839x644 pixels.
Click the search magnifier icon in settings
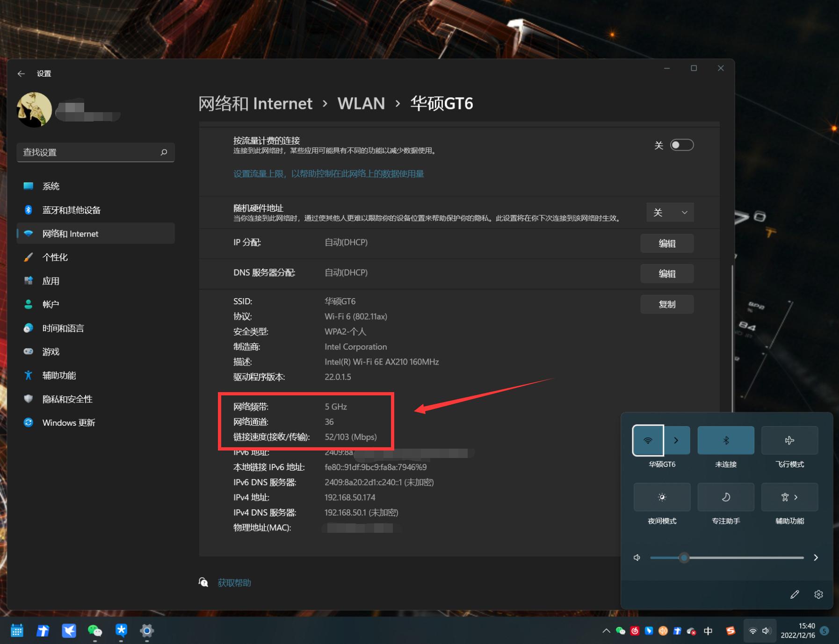click(164, 152)
